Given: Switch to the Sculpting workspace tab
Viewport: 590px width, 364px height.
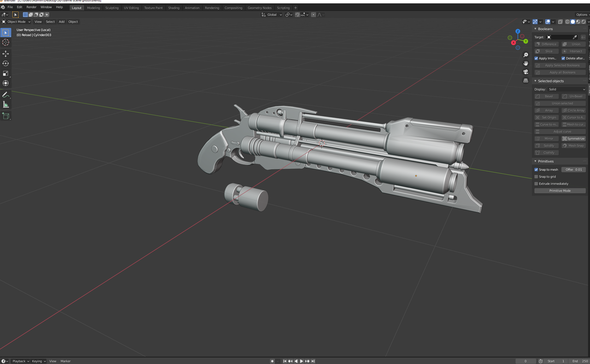Looking at the screenshot, I should pos(112,8).
